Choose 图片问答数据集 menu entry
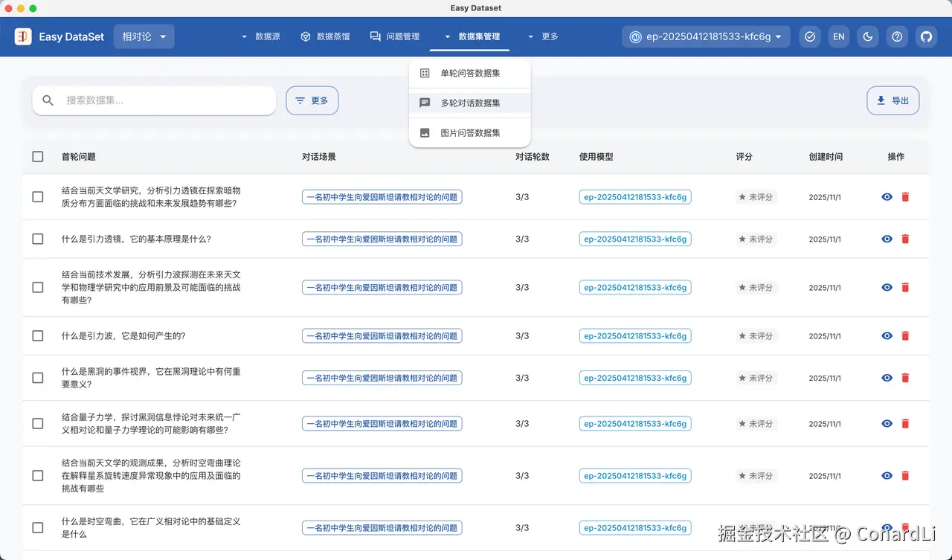The height and width of the screenshot is (560, 952). pos(470,133)
